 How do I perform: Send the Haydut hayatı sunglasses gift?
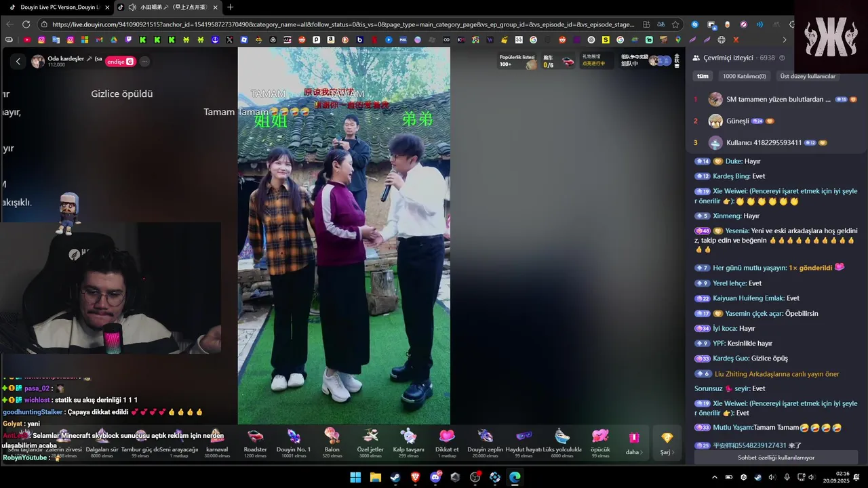click(524, 436)
